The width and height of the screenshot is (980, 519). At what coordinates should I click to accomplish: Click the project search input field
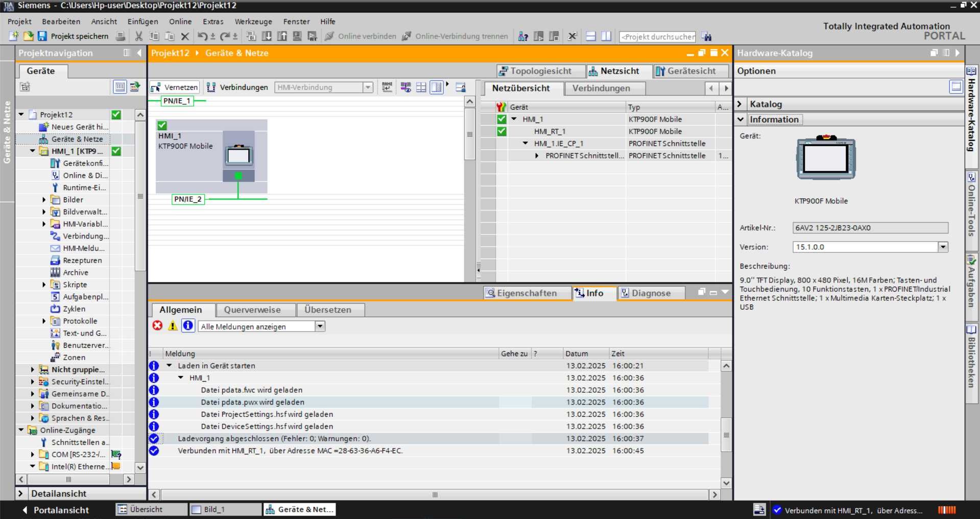pos(658,37)
